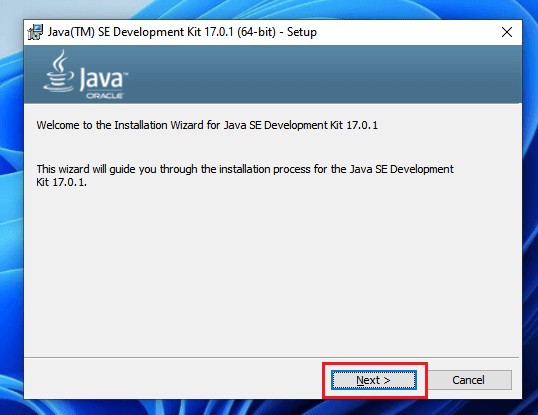Viewport: 538px width, 415px height.
Task: Click the ORACLE text under Java logo
Action: click(x=104, y=96)
